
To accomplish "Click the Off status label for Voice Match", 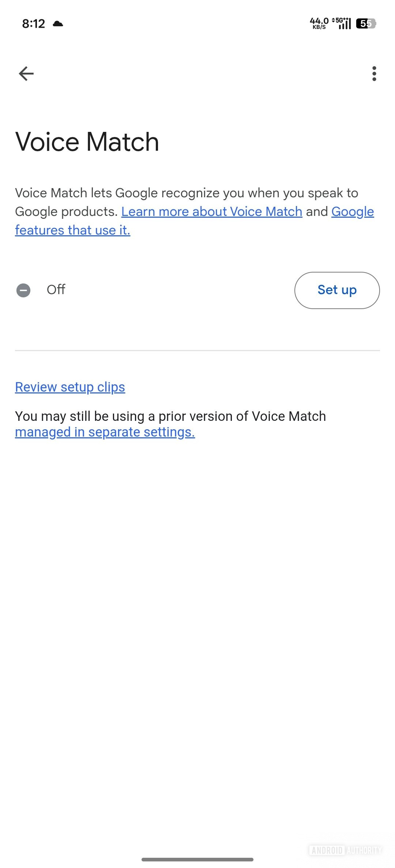I will (x=56, y=290).
